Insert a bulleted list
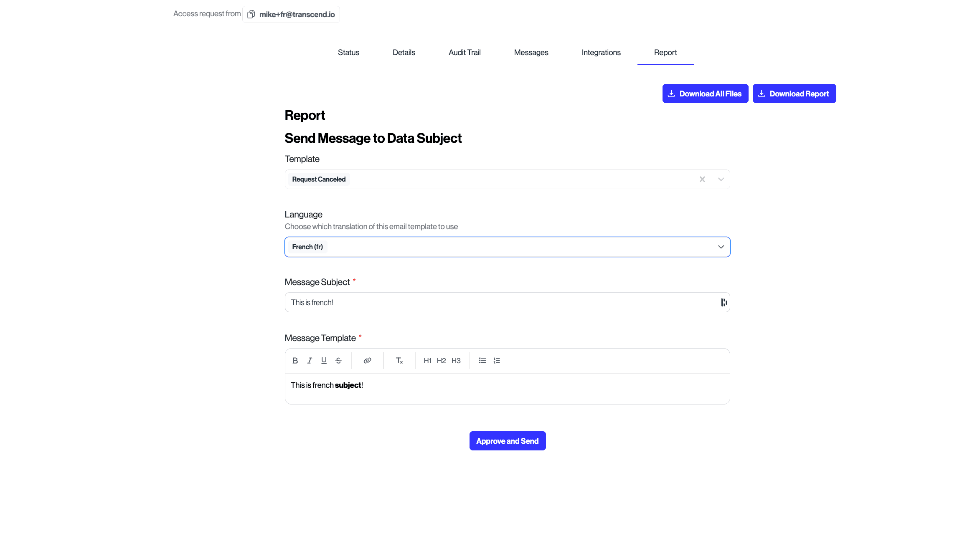This screenshot has width=980, height=546. point(482,361)
